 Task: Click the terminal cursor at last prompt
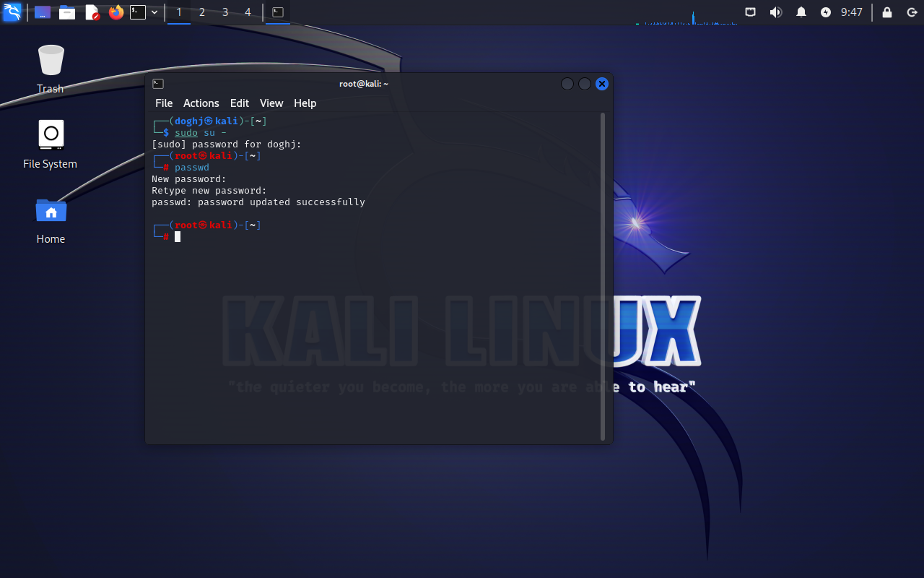point(178,237)
